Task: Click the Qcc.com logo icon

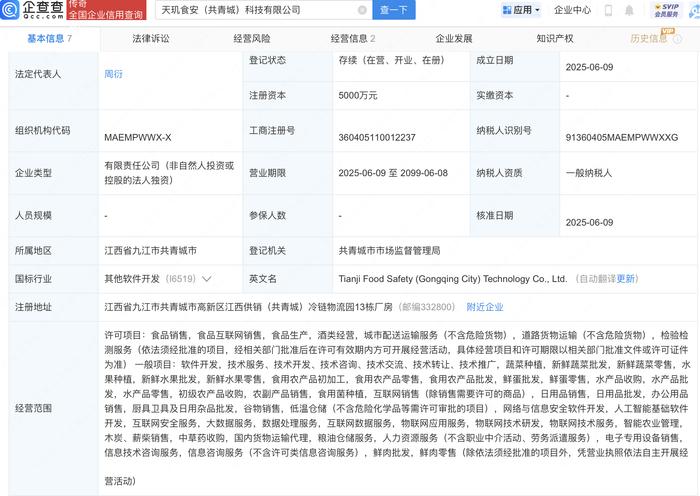Action: (x=10, y=10)
